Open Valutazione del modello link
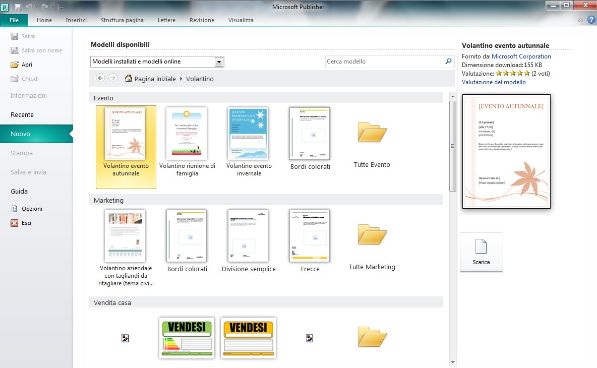597x368 pixels. 493,82
